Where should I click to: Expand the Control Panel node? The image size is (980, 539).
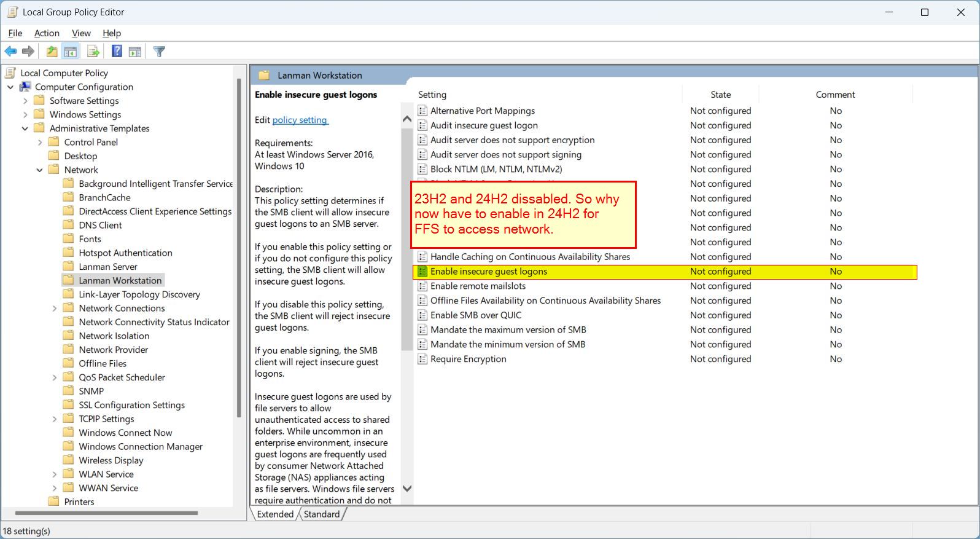click(x=40, y=142)
